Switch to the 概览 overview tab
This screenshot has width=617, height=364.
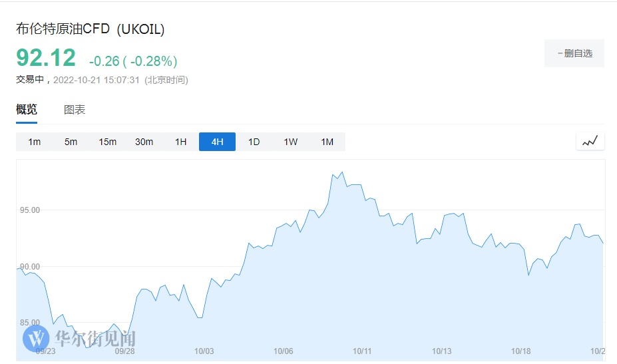click(x=27, y=110)
